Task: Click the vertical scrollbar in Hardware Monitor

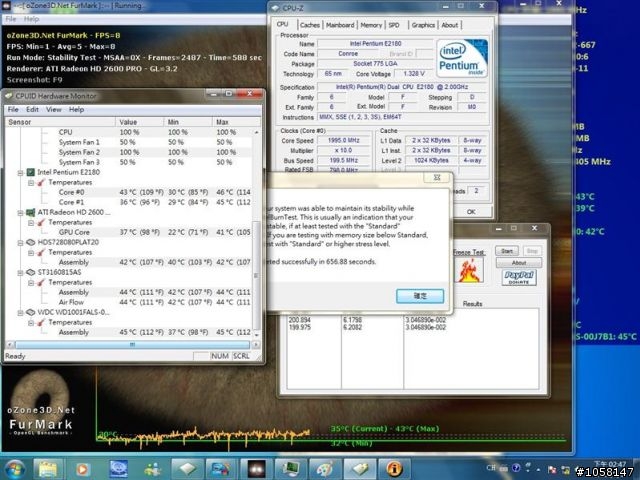Action: coord(256,276)
